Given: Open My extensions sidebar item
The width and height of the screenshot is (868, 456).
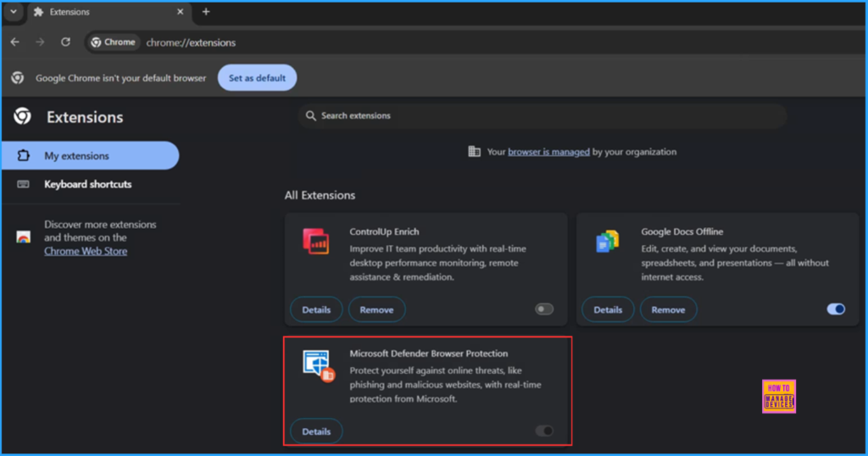Looking at the screenshot, I should tap(90, 155).
